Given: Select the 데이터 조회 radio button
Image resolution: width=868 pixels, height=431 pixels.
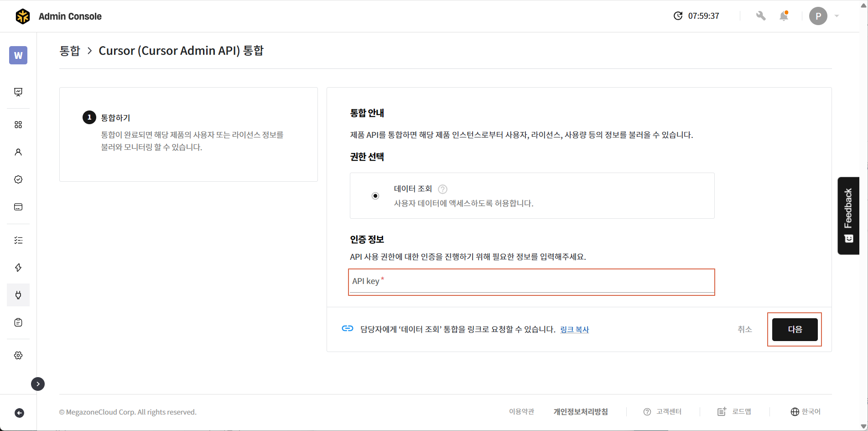Looking at the screenshot, I should click(x=375, y=196).
